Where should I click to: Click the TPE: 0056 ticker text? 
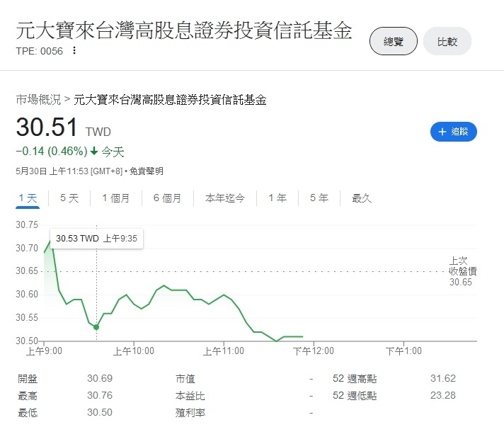(40, 51)
